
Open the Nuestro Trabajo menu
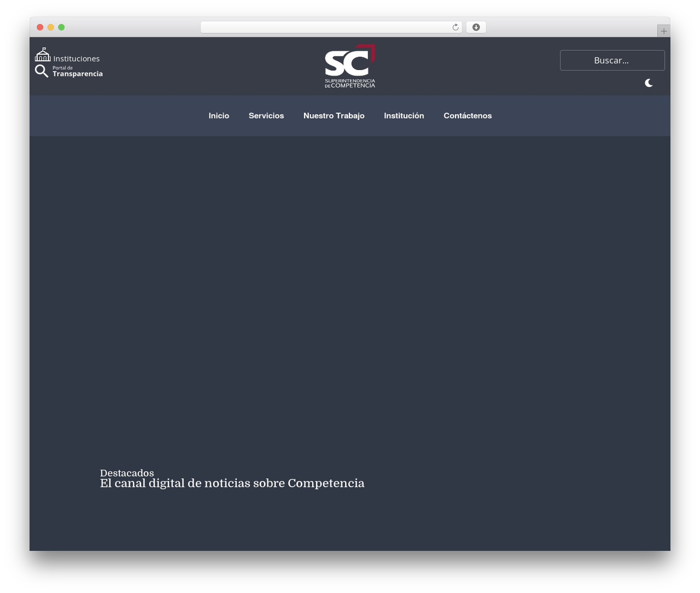pyautogui.click(x=334, y=115)
